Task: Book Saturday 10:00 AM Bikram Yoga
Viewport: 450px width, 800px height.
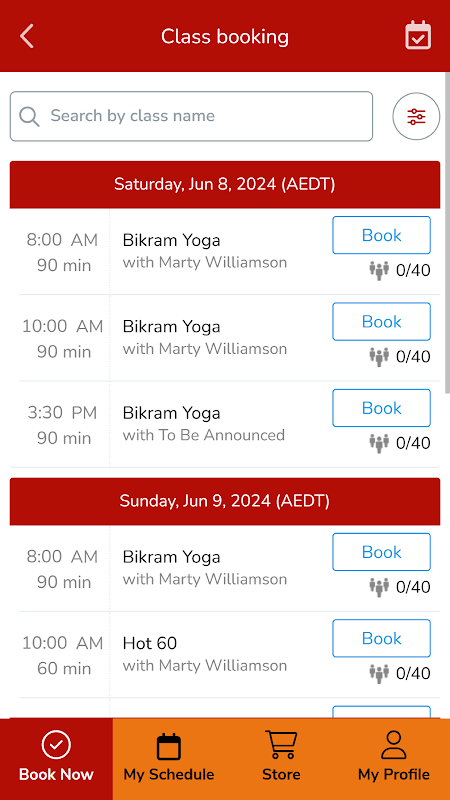Action: point(382,321)
